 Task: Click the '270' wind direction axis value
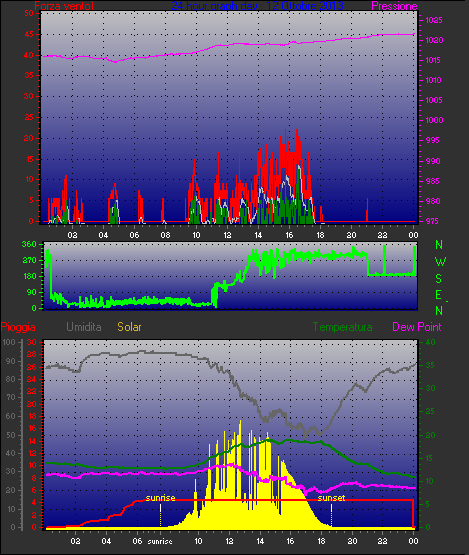point(29,261)
